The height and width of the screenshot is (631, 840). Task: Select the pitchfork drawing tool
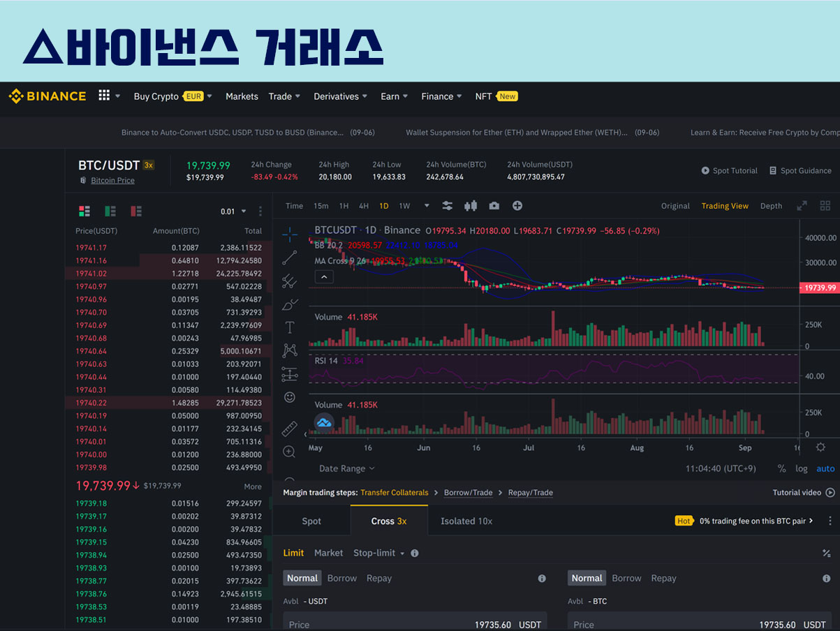pyautogui.click(x=290, y=281)
